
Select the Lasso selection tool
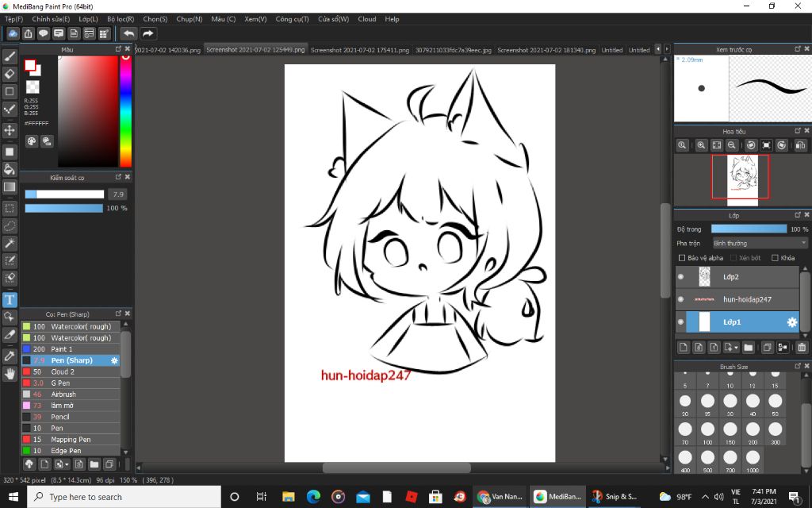coord(10,226)
